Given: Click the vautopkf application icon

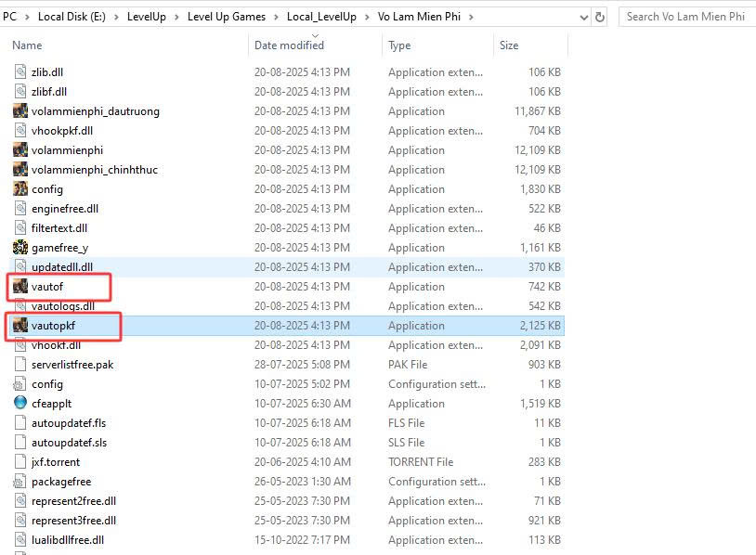Looking at the screenshot, I should 20,326.
